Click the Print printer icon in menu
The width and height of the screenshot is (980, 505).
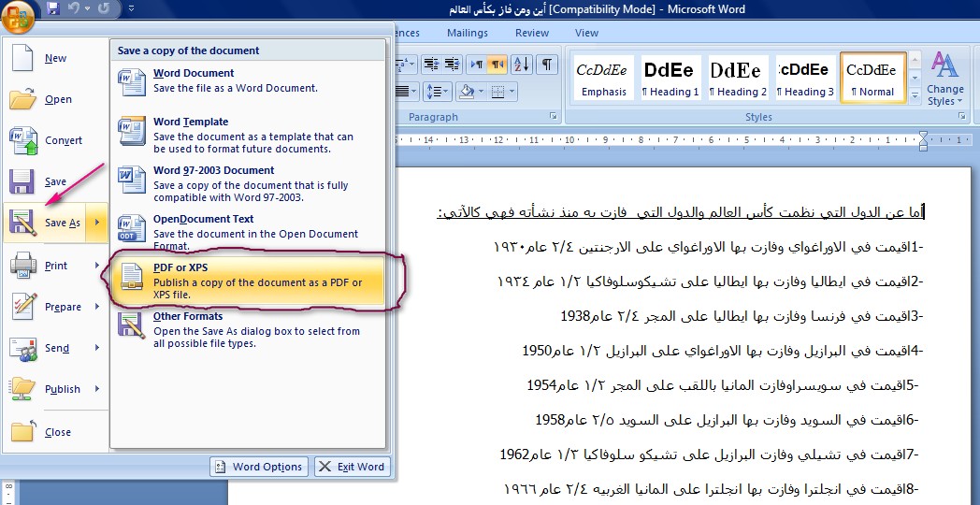pyautogui.click(x=23, y=266)
